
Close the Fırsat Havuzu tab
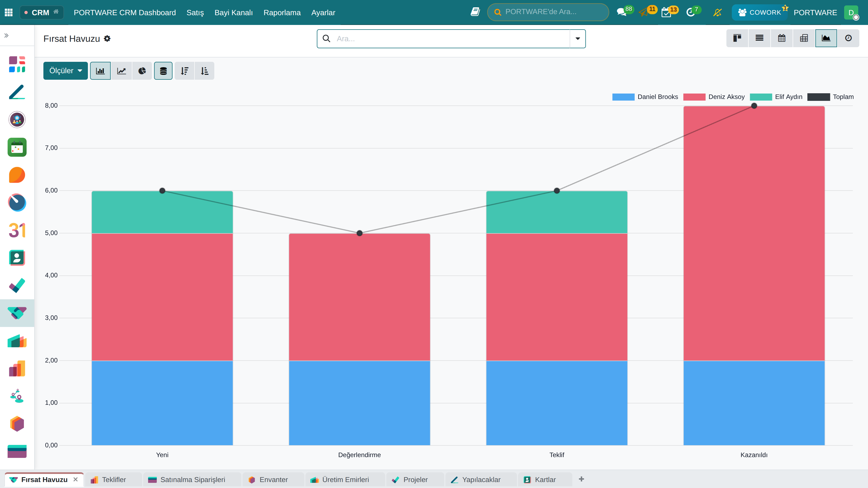pos(75,479)
